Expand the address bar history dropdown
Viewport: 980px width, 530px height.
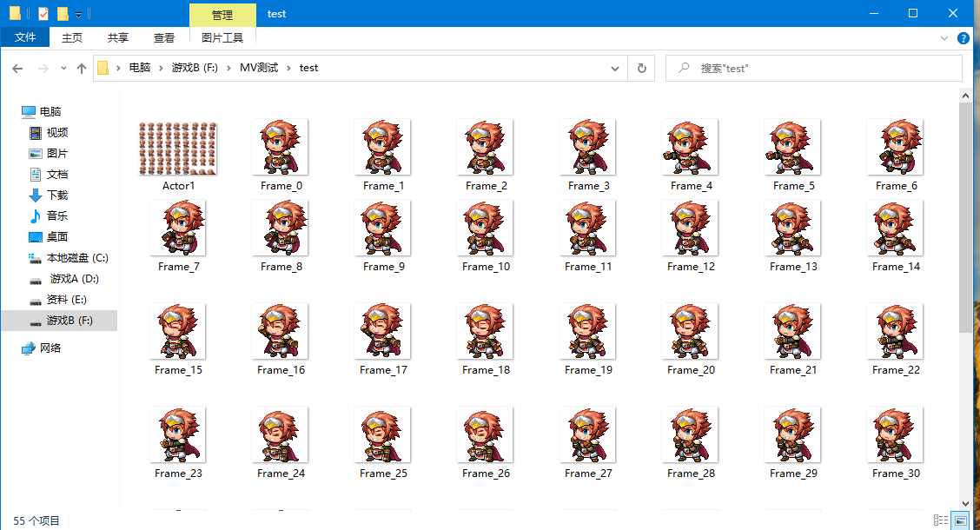pyautogui.click(x=615, y=68)
